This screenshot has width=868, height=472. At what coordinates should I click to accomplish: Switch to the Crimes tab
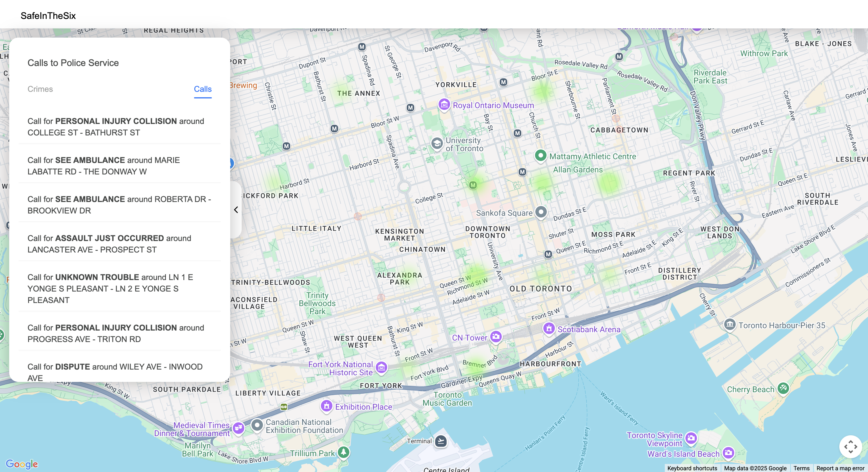click(x=40, y=89)
